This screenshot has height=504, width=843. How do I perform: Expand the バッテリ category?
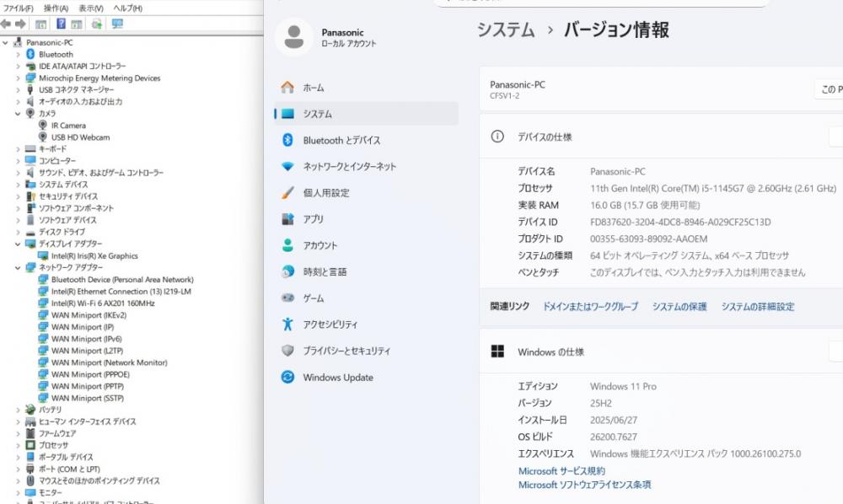click(x=18, y=410)
